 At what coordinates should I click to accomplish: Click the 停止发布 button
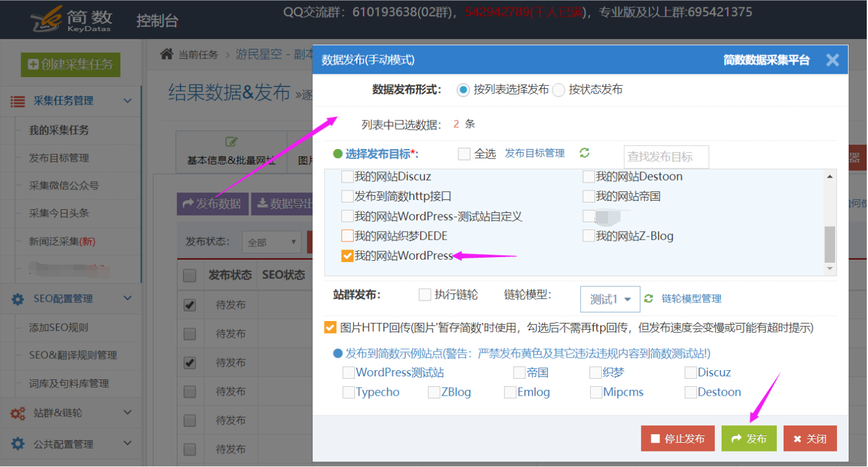(678, 438)
